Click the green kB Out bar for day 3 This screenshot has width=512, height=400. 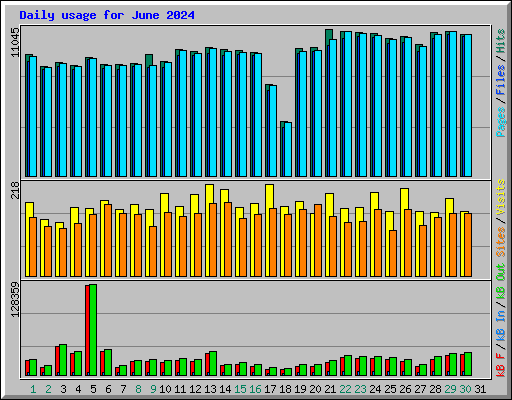[x=63, y=360]
